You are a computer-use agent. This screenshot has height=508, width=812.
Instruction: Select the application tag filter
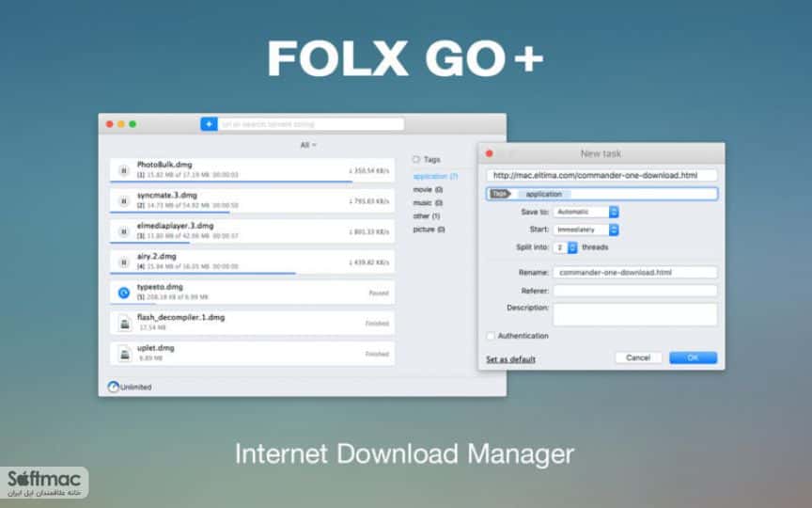pos(435,176)
